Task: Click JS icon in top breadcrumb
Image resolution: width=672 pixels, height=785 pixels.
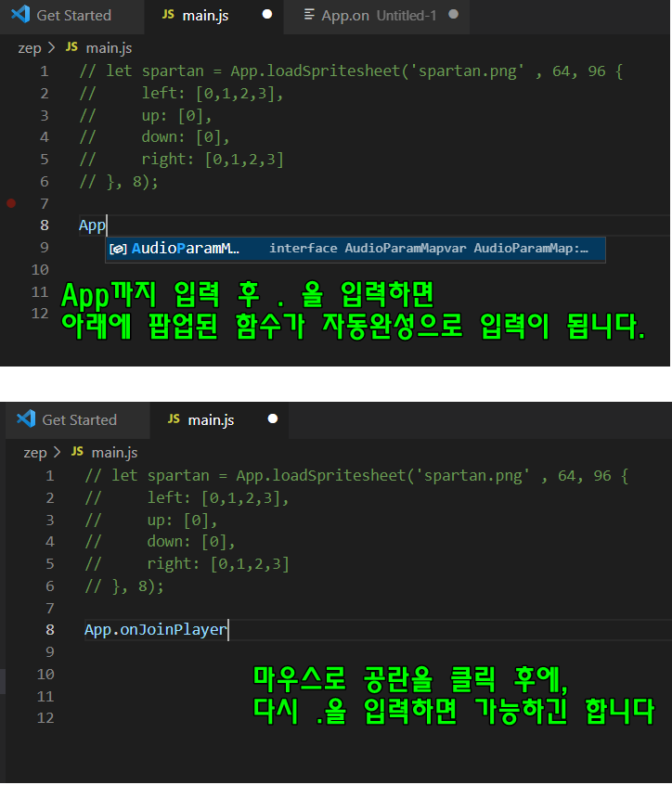Action: click(72, 47)
